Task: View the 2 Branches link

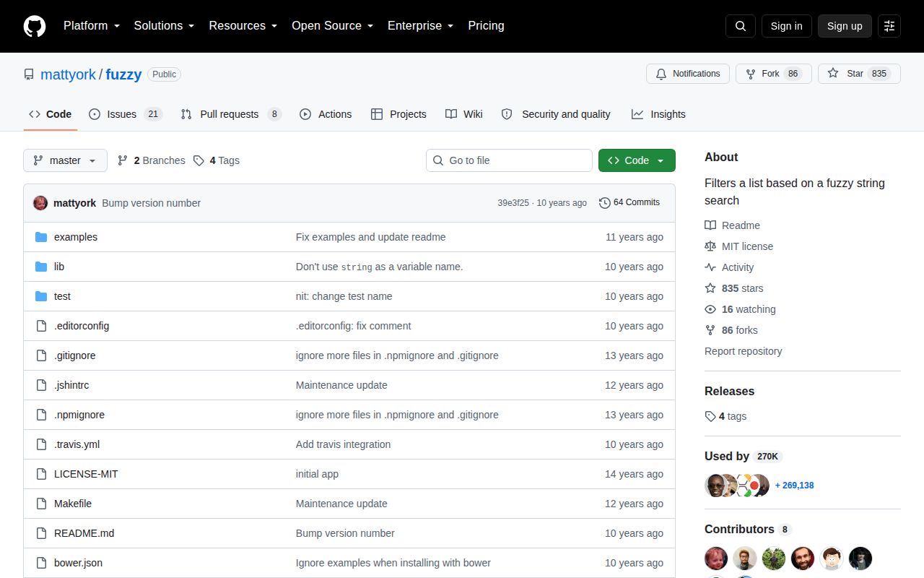Action: pyautogui.click(x=152, y=160)
